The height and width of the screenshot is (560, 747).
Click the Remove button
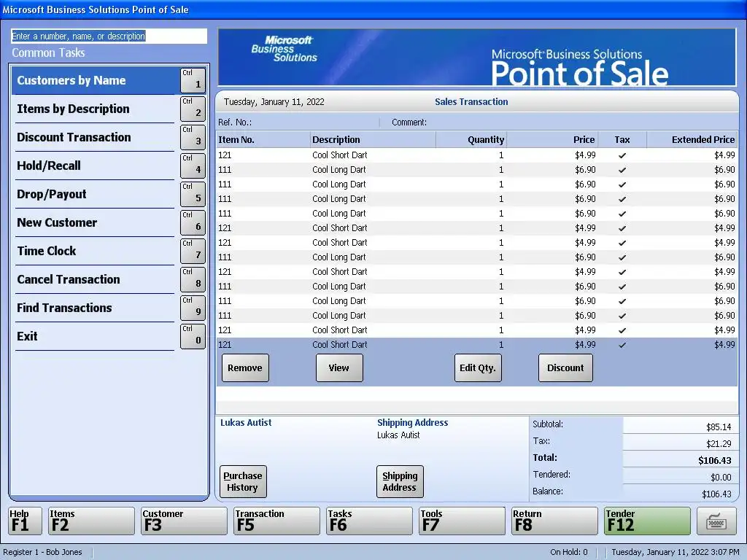[245, 367]
